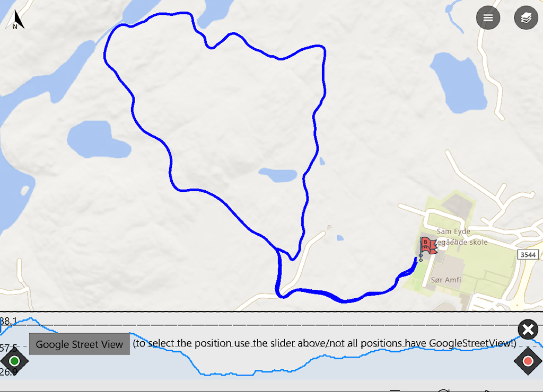The height and width of the screenshot is (392, 543).
Task: Click the north arrow compass icon
Action: tap(15, 20)
